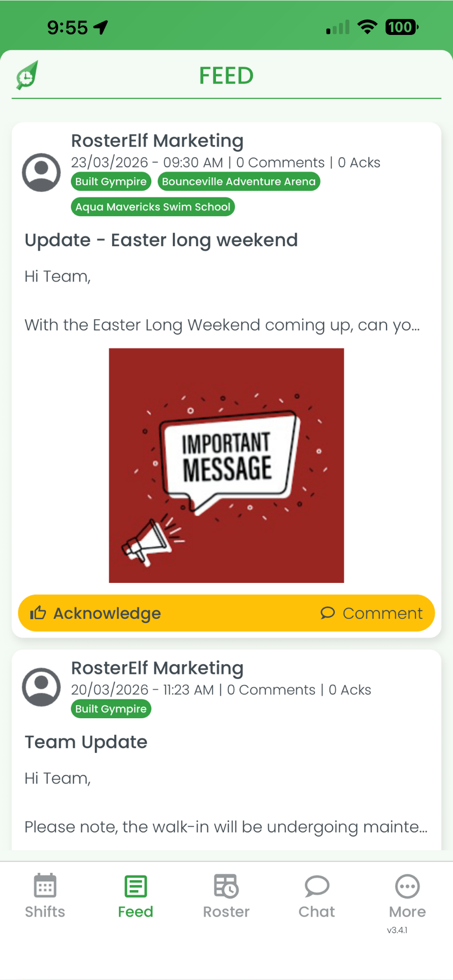The height and width of the screenshot is (980, 453).
Task: Select the Built Gympire tag on first post
Action: point(111,181)
